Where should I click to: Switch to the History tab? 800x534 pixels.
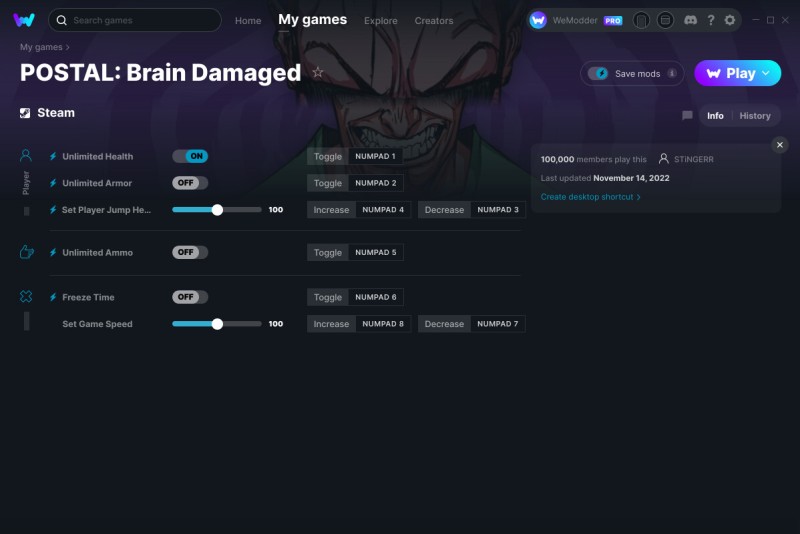click(x=755, y=116)
